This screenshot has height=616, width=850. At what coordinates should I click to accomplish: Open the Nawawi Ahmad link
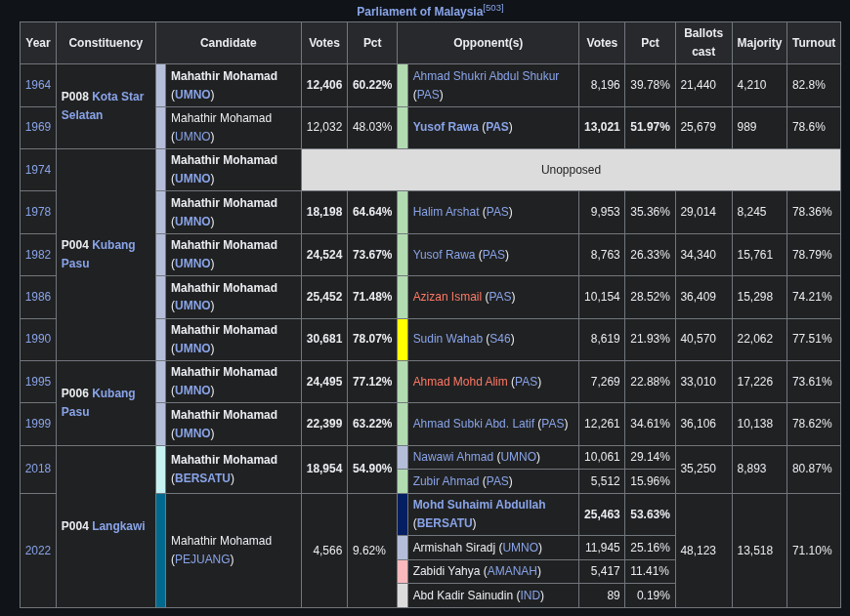[453, 457]
